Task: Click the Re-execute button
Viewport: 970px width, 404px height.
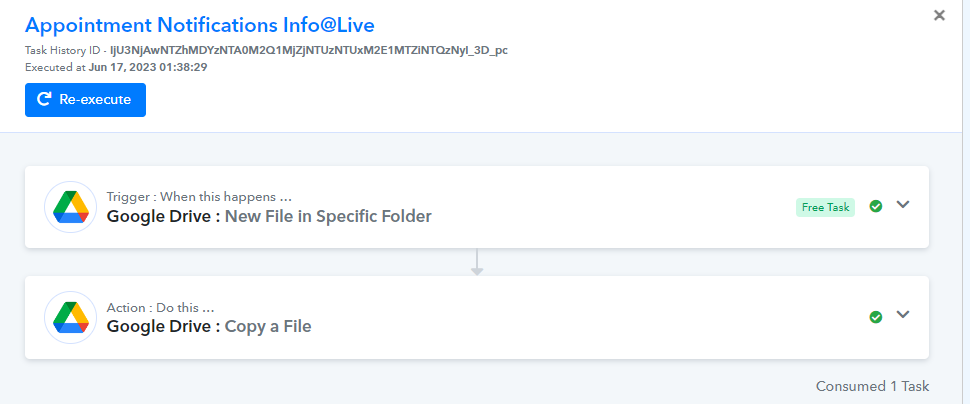Action: pyautogui.click(x=85, y=100)
